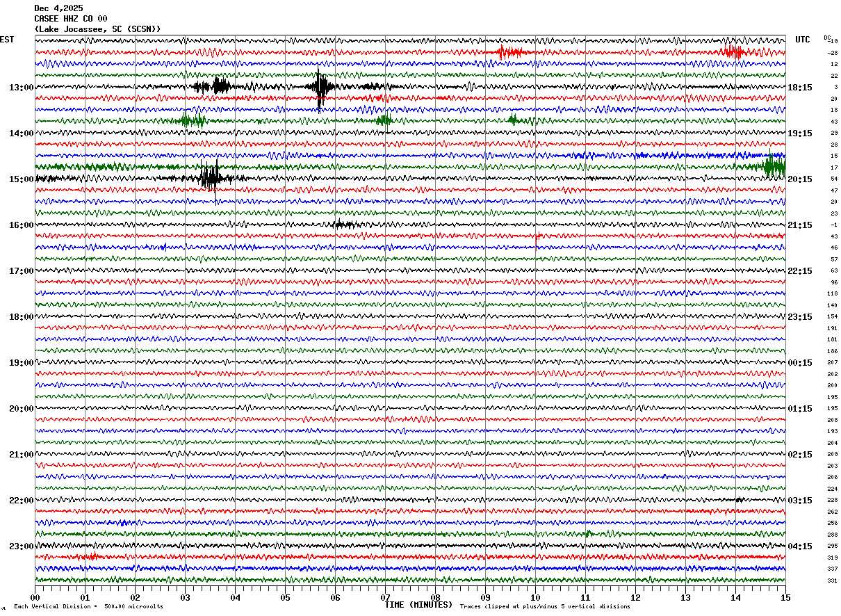Image resolution: width=841 pixels, height=616 pixels.
Task: Click minute tick label '14' on axis
Action: 735,597
